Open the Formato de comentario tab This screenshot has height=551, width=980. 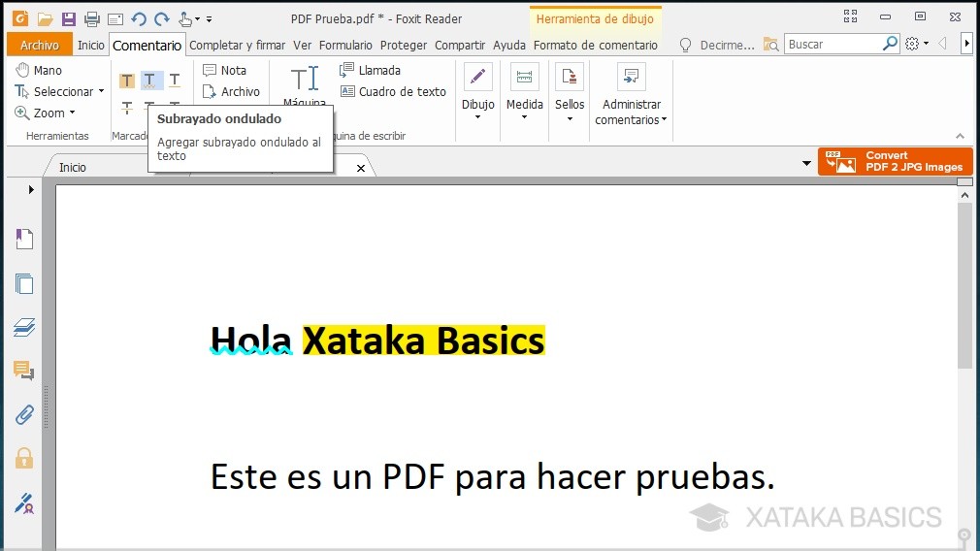pos(596,45)
